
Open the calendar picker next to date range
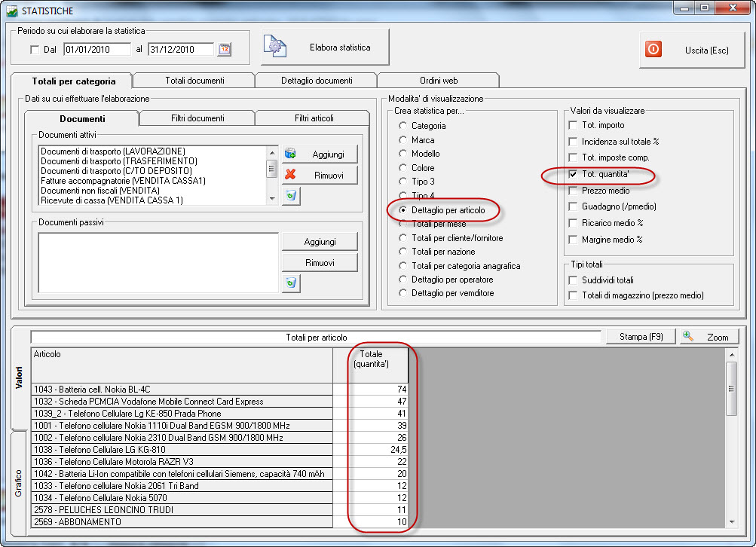click(224, 49)
